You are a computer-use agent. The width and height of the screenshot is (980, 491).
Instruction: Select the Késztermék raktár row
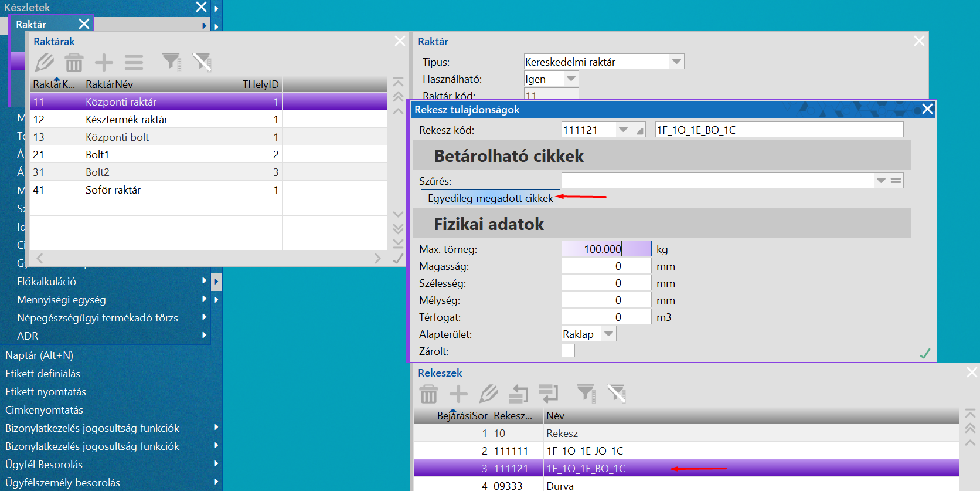click(209, 119)
